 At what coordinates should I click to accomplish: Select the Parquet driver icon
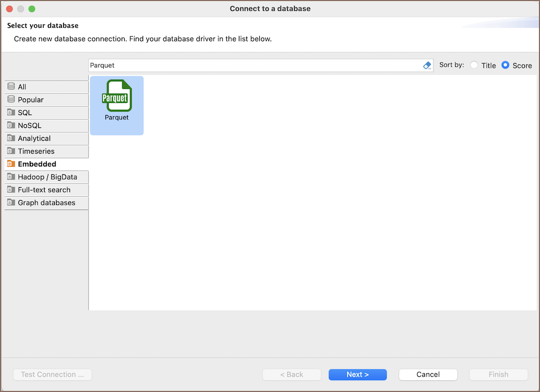(117, 95)
